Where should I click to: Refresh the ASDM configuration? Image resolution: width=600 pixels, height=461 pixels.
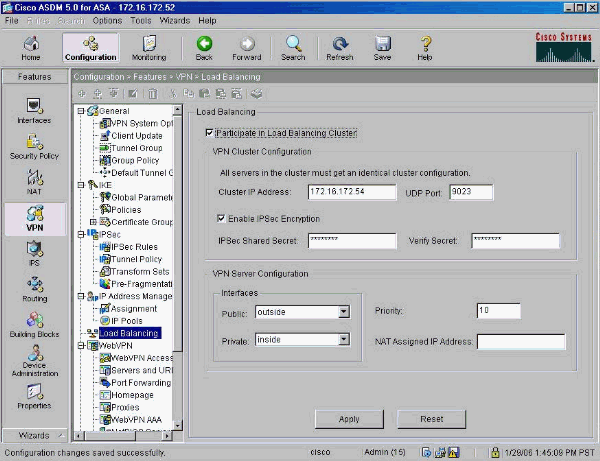[339, 48]
